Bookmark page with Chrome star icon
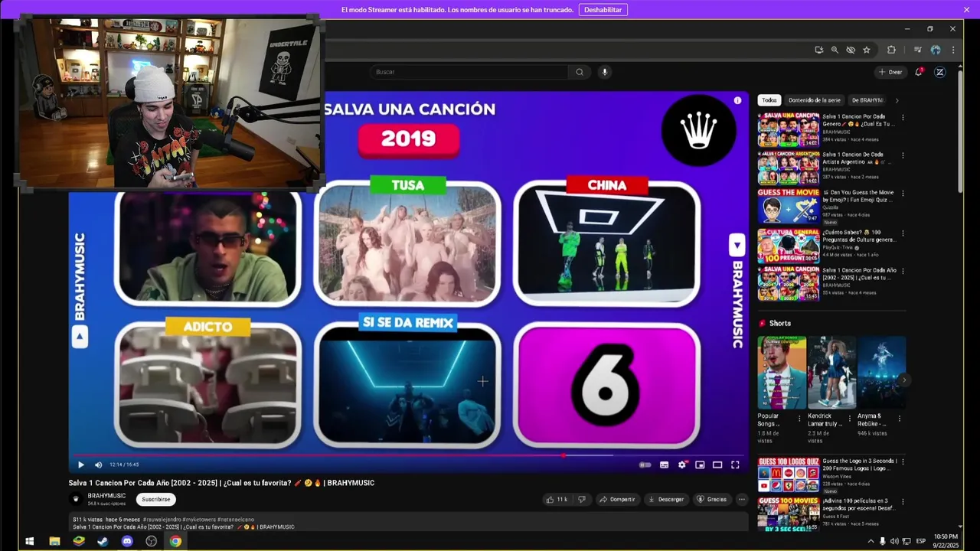980x551 pixels. coord(867,50)
